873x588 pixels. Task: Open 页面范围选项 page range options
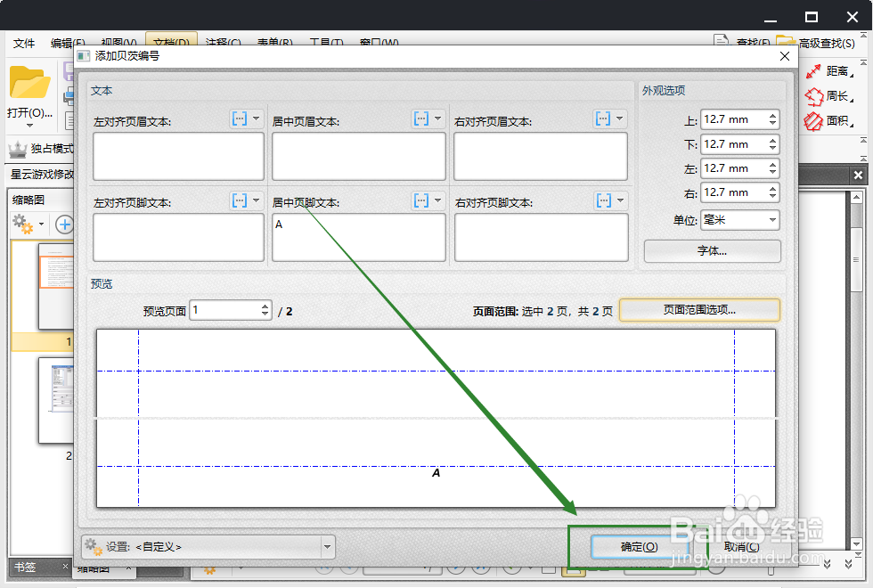coord(699,310)
